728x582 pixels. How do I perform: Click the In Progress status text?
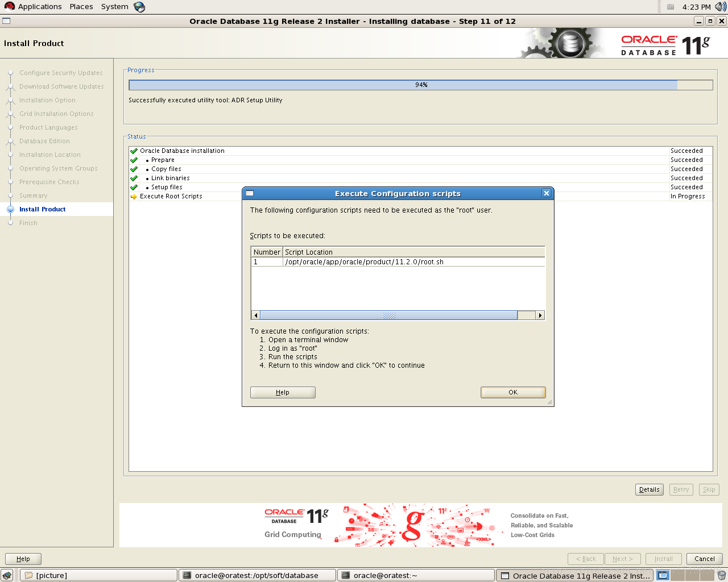click(688, 196)
